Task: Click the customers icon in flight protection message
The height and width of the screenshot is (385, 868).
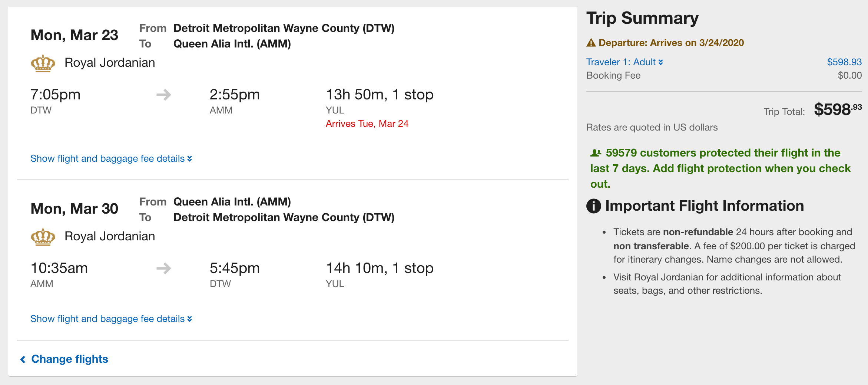Action: 596,153
